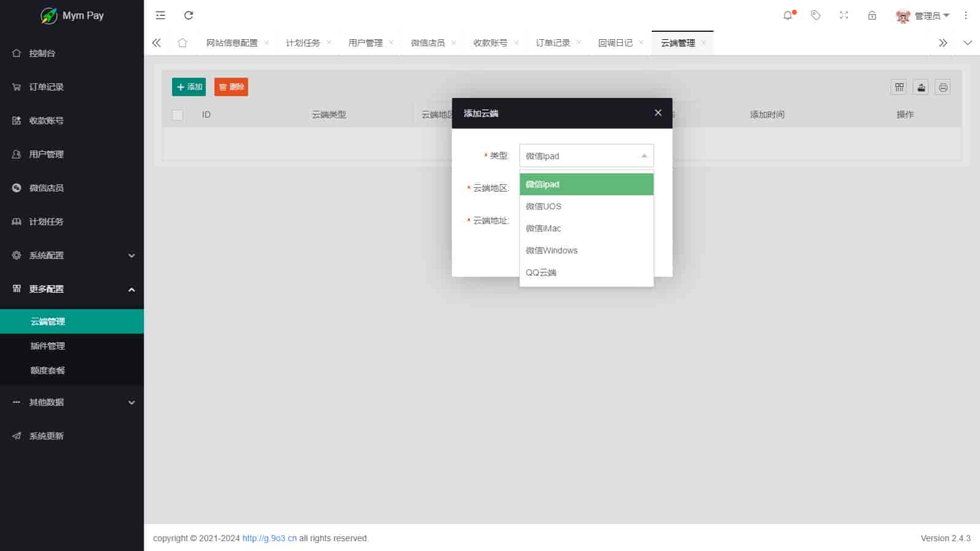Click the refresh icon in top bar
The image size is (980, 551).
pos(189,15)
